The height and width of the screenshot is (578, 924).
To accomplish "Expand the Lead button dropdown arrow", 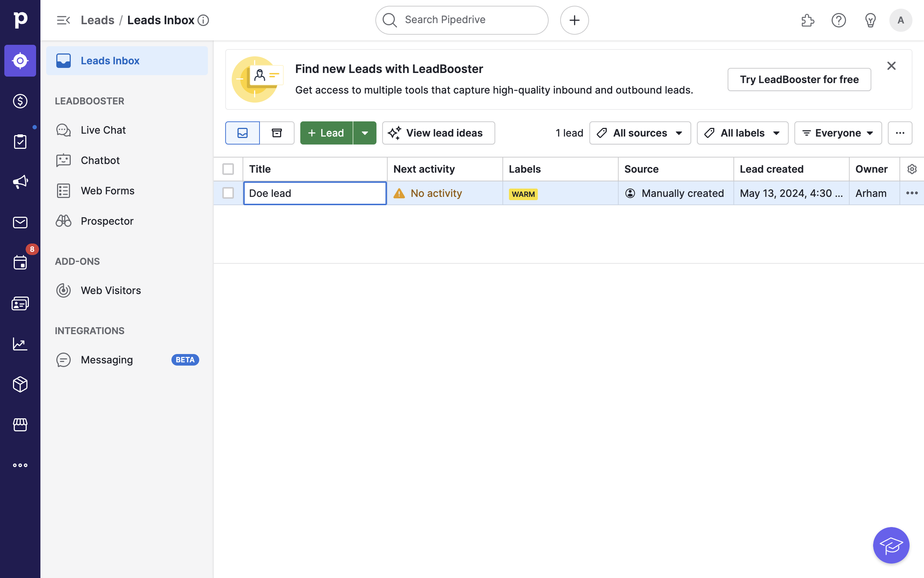I will coord(365,133).
